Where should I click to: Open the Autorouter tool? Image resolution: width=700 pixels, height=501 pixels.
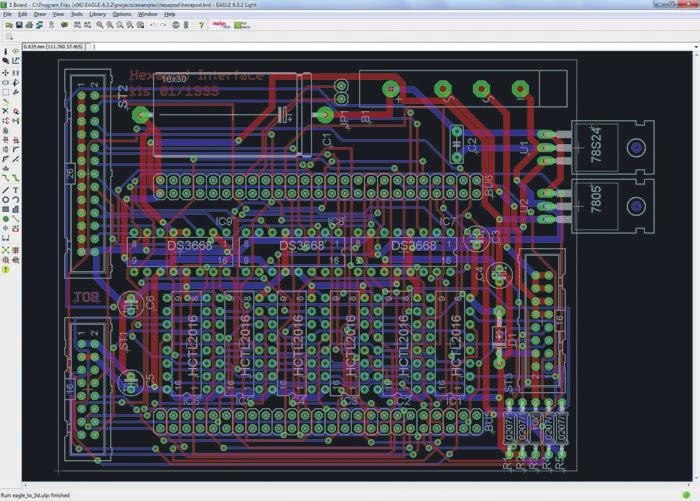coord(16,250)
